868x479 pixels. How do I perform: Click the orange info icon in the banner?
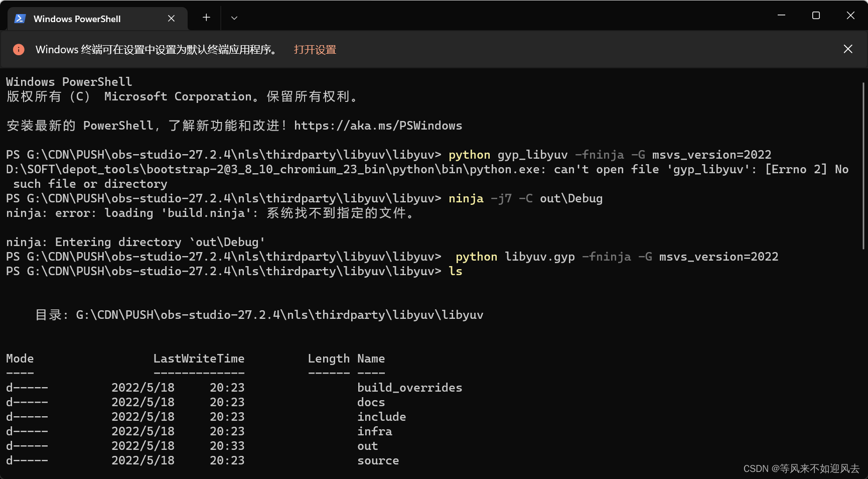[x=19, y=49]
